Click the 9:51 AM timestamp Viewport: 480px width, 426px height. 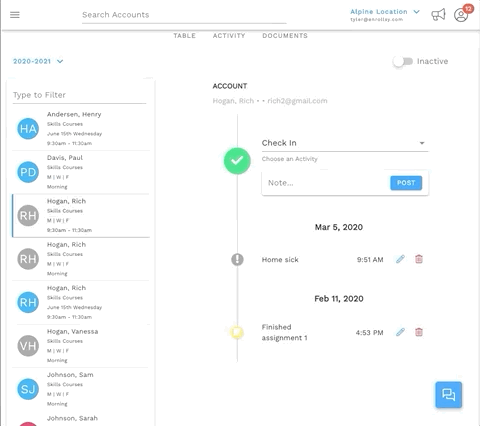click(370, 260)
